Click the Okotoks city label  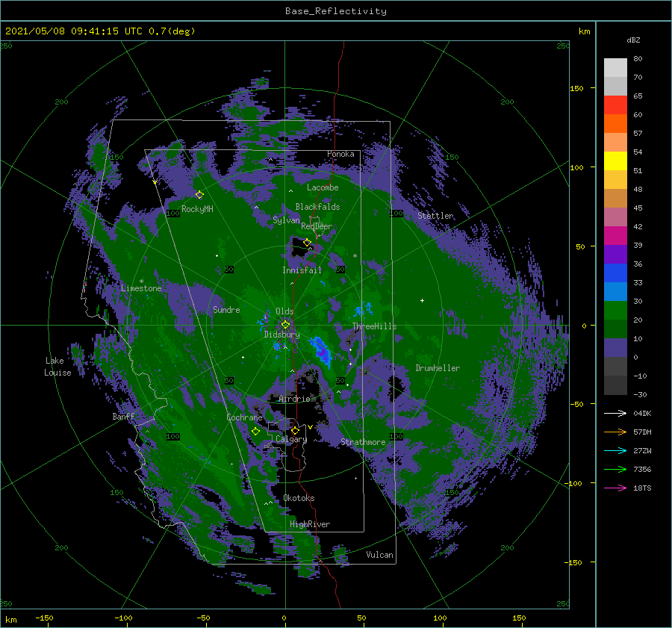click(299, 498)
